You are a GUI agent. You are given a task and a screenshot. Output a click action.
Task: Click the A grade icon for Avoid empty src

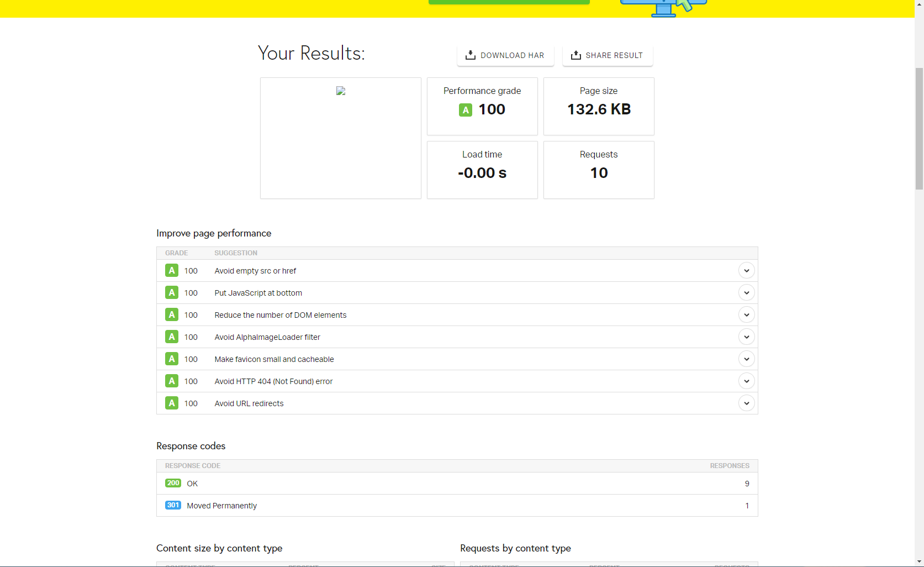[172, 271]
